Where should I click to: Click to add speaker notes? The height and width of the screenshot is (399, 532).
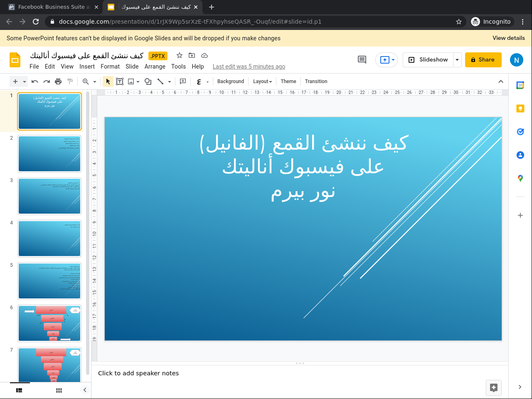click(x=138, y=373)
